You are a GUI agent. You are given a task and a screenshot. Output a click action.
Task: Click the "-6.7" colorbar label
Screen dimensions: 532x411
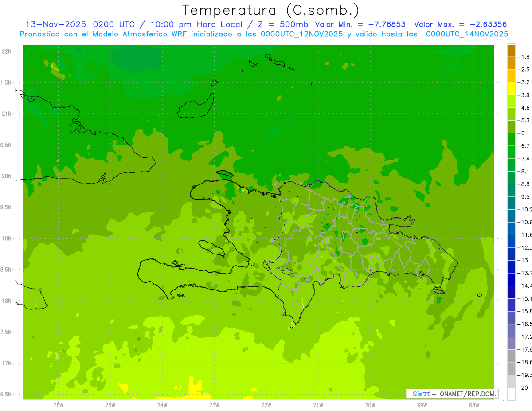523,146
